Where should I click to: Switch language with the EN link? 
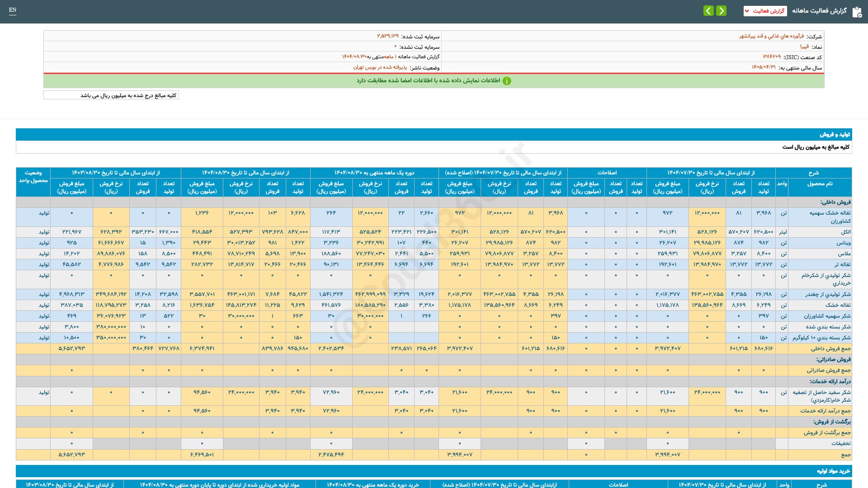tap(13, 10)
